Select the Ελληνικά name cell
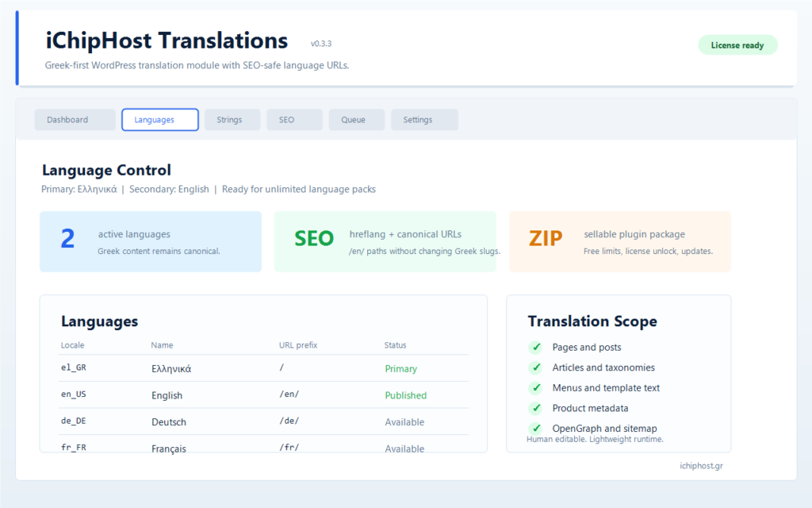This screenshot has height=508, width=812. click(x=171, y=369)
